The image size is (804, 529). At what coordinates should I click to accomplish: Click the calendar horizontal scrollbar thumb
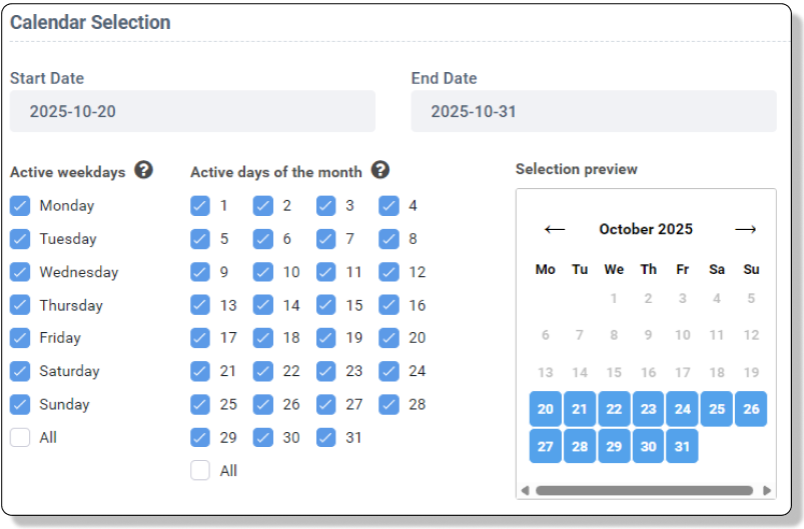[645, 491]
